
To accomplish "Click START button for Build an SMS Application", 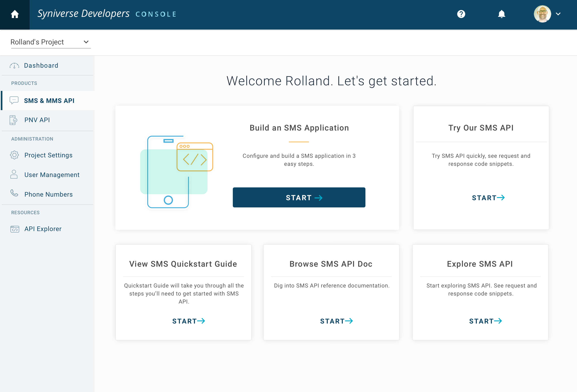I will coord(299,197).
